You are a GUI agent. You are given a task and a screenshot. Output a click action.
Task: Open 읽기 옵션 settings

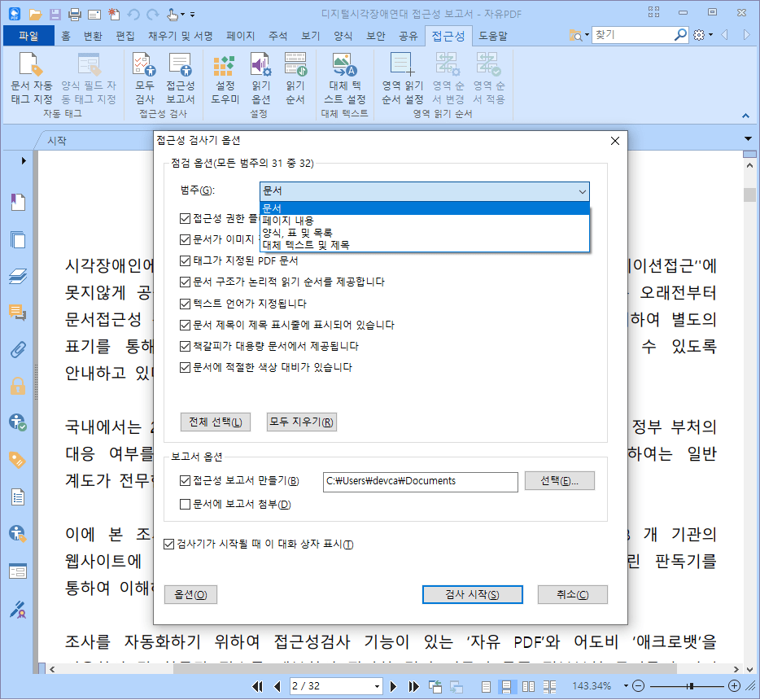click(x=260, y=77)
